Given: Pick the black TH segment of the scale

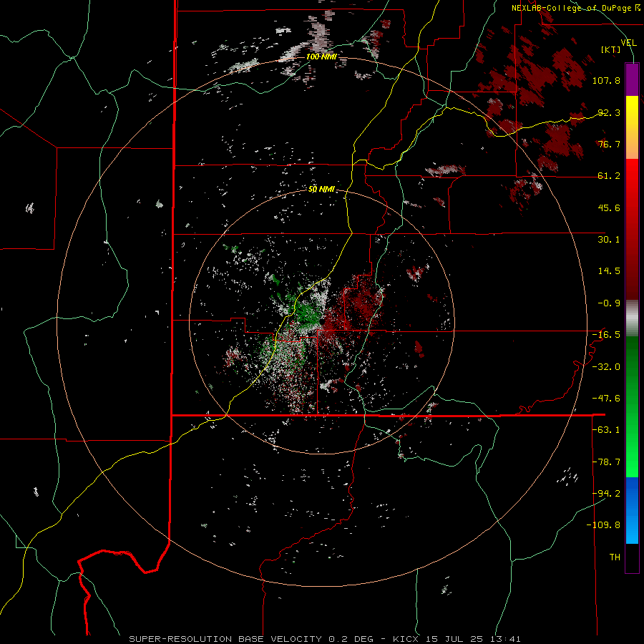Looking at the screenshot, I should coord(632,557).
